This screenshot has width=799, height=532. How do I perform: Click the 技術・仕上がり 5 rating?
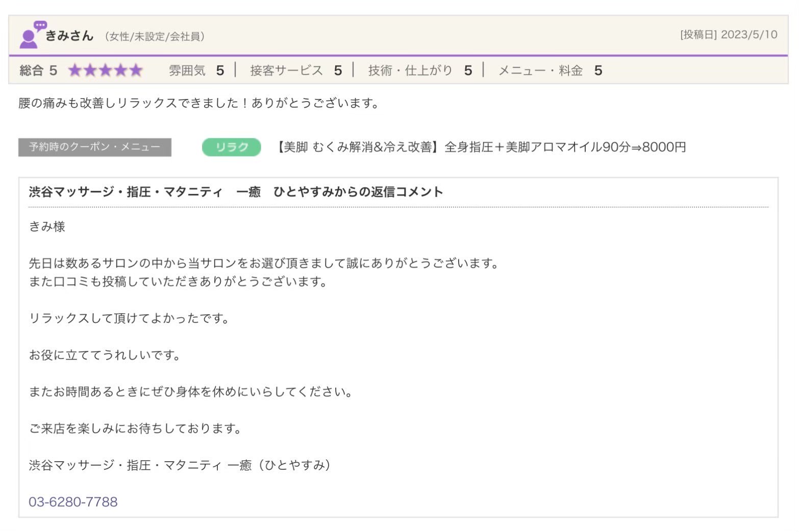click(x=420, y=70)
